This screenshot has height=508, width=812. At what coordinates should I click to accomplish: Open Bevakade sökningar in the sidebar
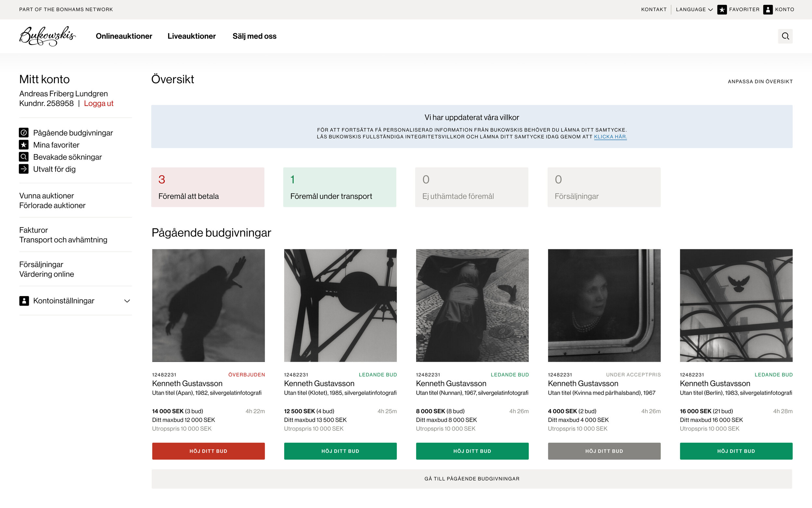point(68,157)
